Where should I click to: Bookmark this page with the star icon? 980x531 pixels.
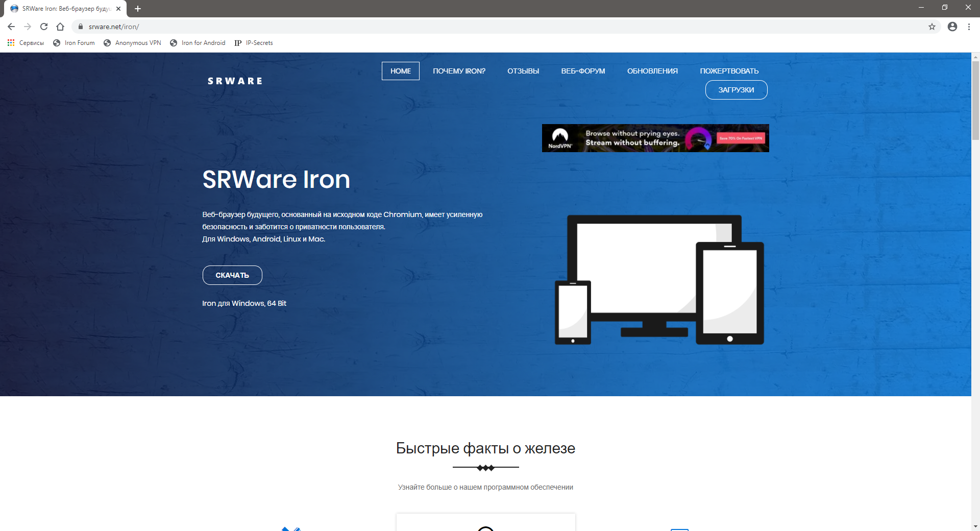(x=932, y=27)
